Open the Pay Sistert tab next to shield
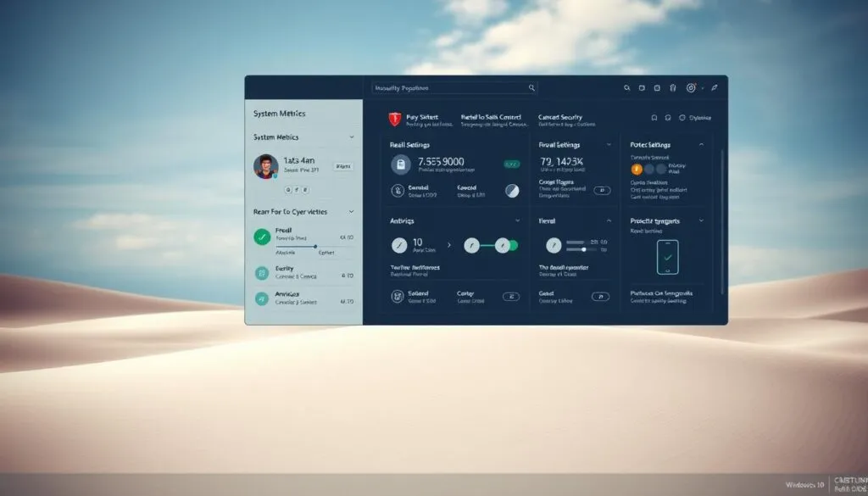Viewport: 868px width, 496px height. pyautogui.click(x=422, y=117)
